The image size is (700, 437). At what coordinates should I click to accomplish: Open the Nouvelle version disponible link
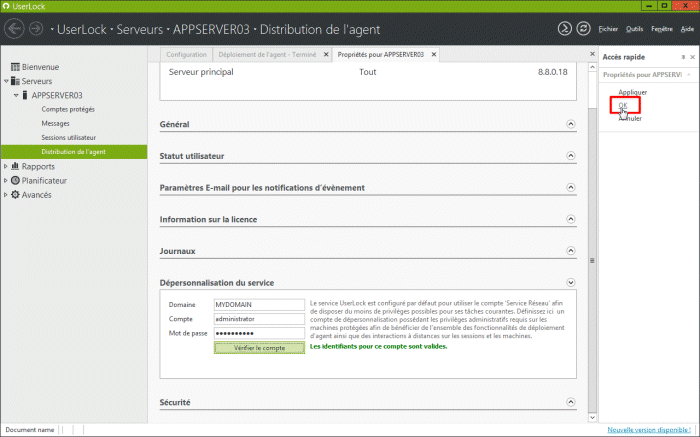(649, 430)
